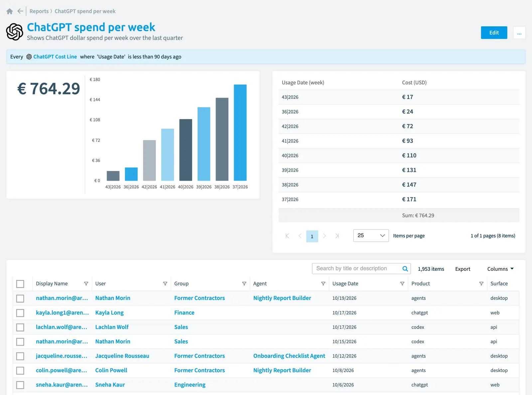Screen dimensions: 532x395
Task: Click the 37|2026 bar in the chart
Action: coord(240,133)
